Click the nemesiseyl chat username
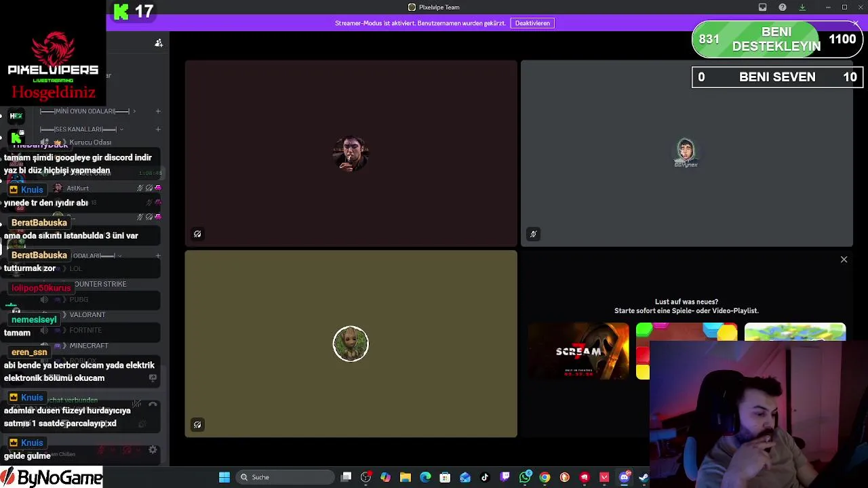Viewport: 868px width, 488px height. [x=34, y=320]
